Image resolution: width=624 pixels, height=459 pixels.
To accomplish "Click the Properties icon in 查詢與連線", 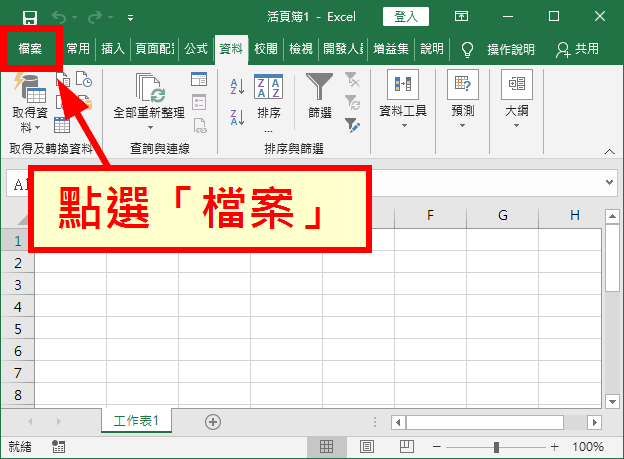I will (199, 102).
